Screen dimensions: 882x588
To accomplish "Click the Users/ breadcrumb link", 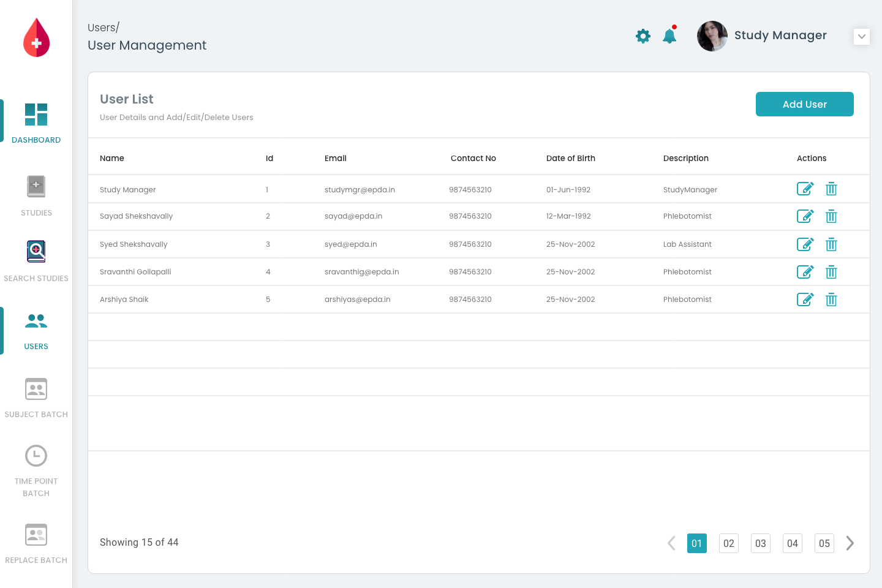I will 104,28.
